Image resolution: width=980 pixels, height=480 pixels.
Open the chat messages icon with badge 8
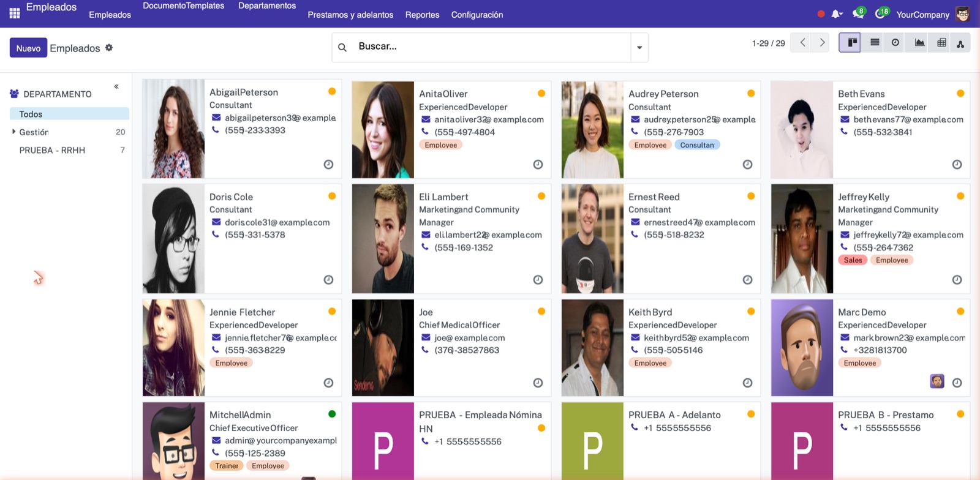pyautogui.click(x=858, y=13)
